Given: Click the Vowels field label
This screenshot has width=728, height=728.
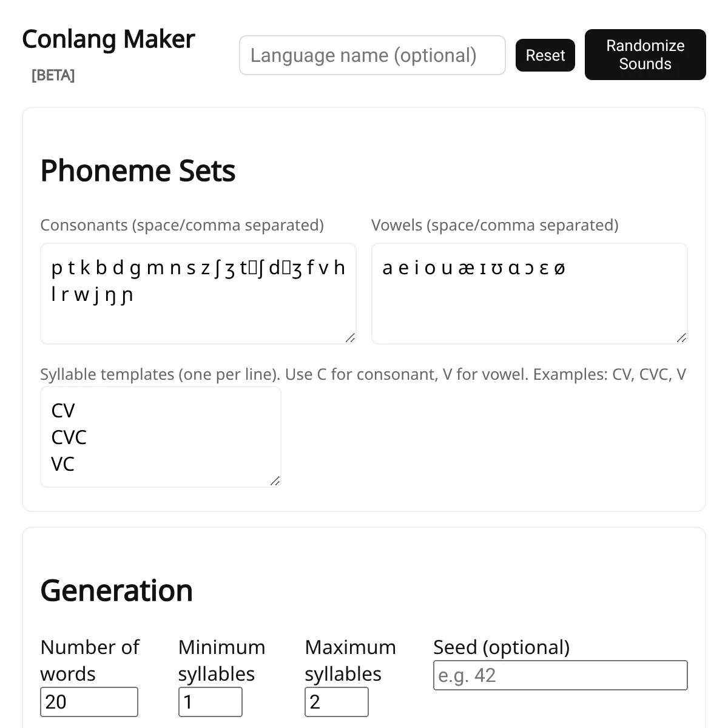Looking at the screenshot, I should pos(494,225).
